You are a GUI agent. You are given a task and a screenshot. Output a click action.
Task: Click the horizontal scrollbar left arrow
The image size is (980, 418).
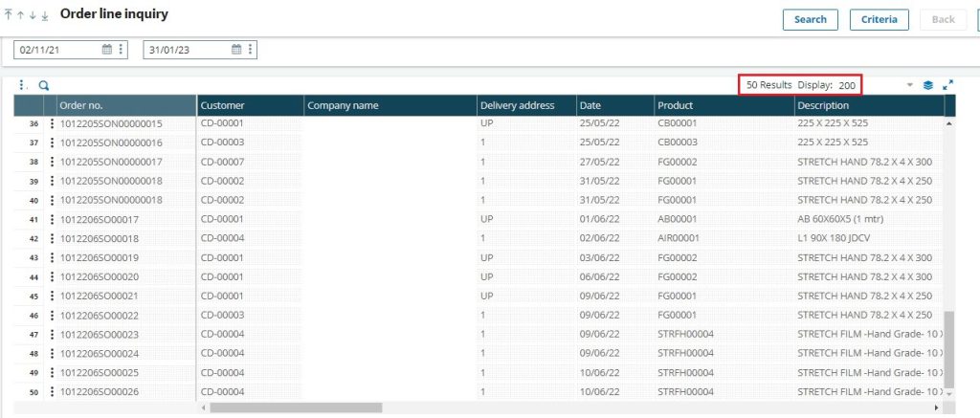point(203,407)
